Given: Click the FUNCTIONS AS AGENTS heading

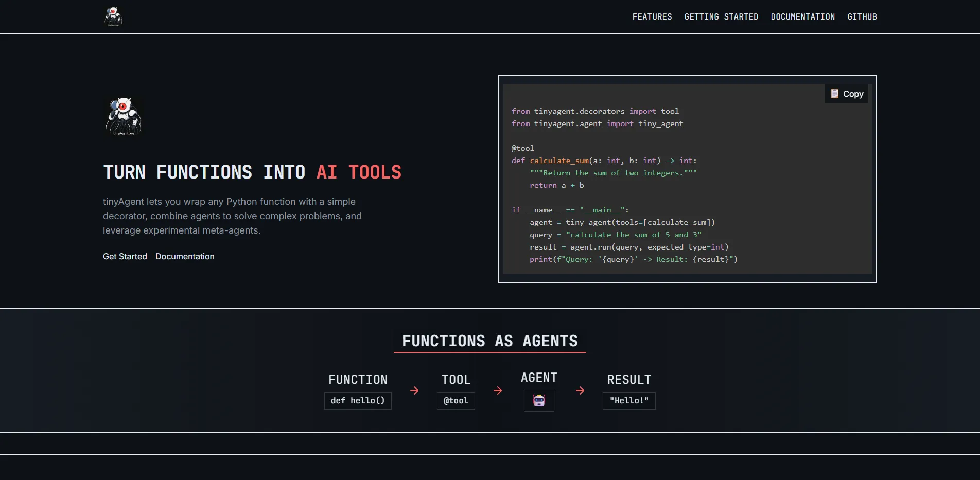Looking at the screenshot, I should (489, 341).
